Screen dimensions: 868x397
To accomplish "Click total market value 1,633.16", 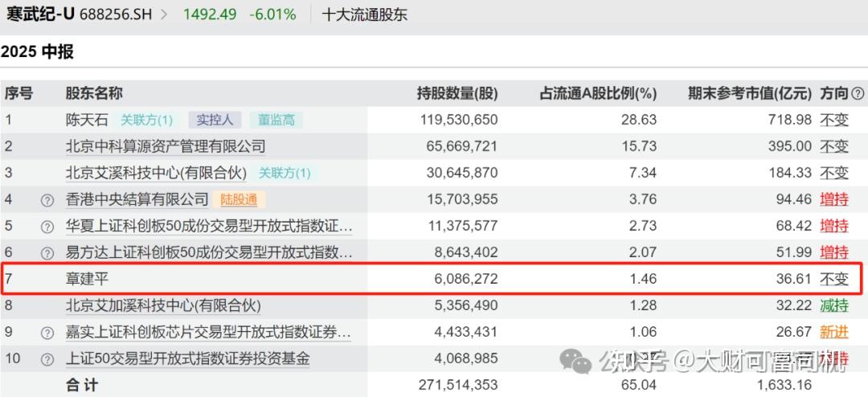I will (x=784, y=385).
